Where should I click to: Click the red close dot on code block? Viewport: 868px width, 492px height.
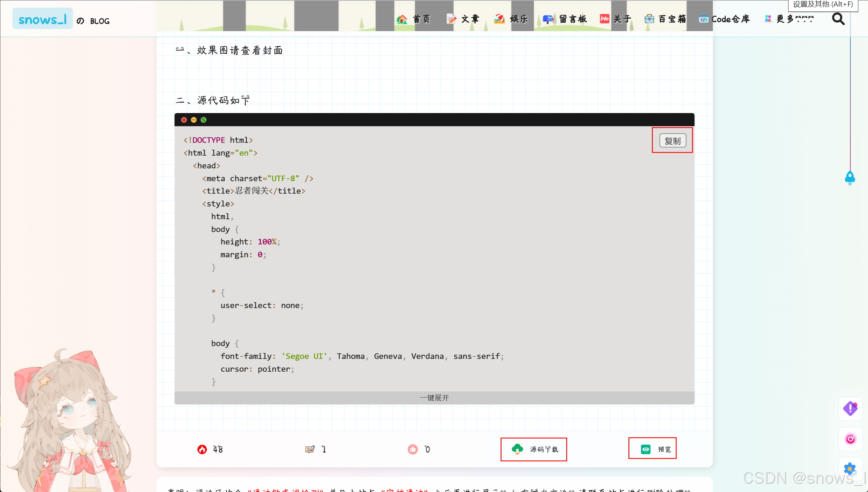pos(184,120)
